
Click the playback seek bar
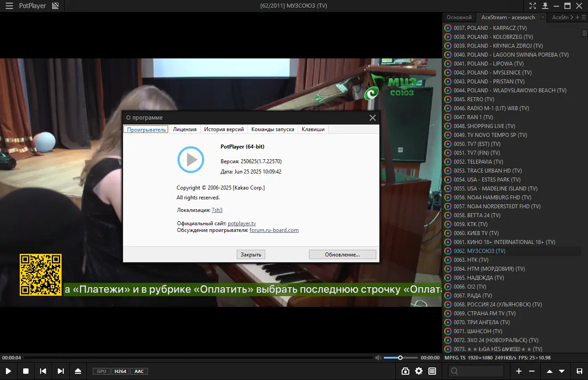(198, 358)
